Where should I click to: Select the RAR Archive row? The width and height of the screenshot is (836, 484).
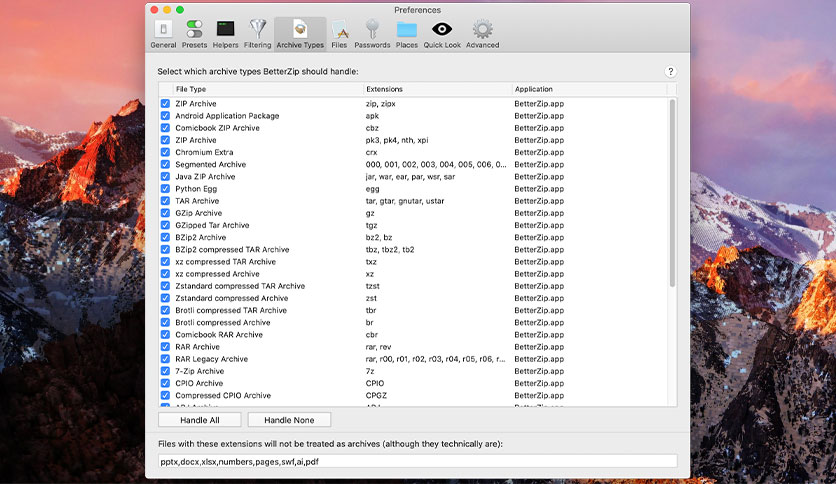[413, 347]
